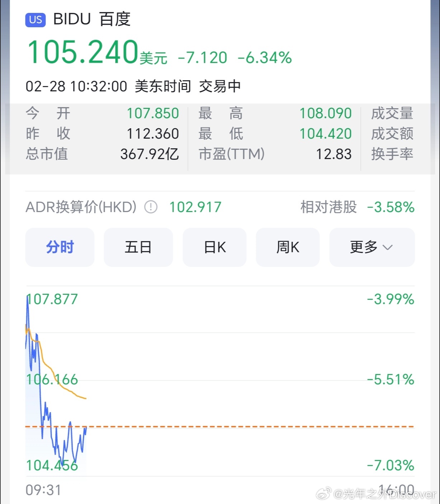Switch to the 五日 five-day chart tab
This screenshot has width=440, height=504.
pos(138,247)
